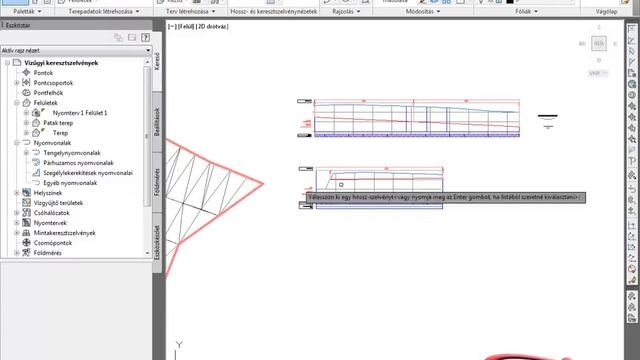Click the Vízgyűjtő területek catchments icon

point(27,202)
